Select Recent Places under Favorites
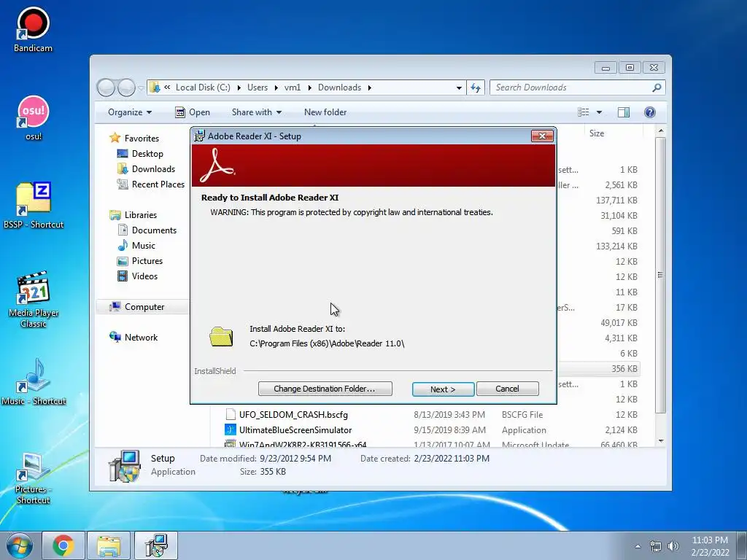Screen dimensions: 747x560 [x=150, y=184]
